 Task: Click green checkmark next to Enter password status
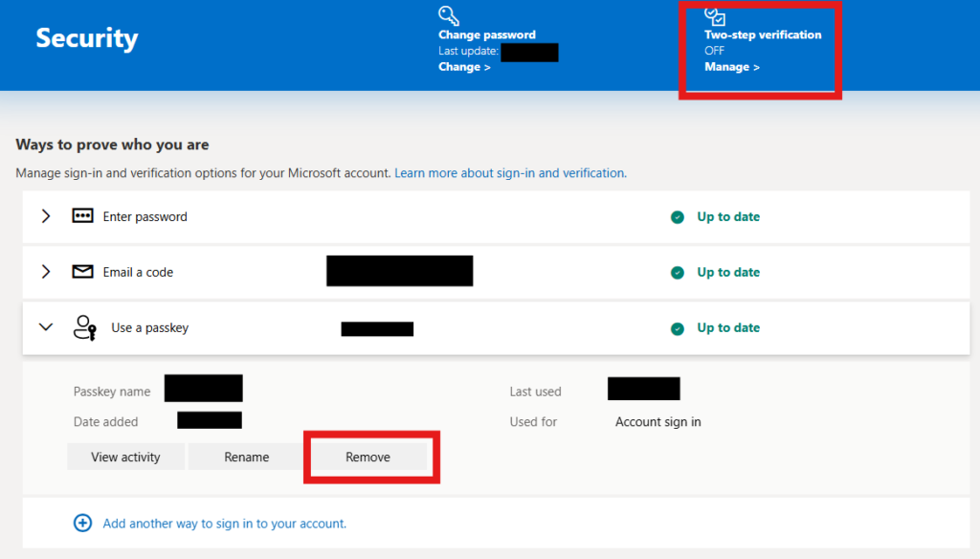(678, 217)
